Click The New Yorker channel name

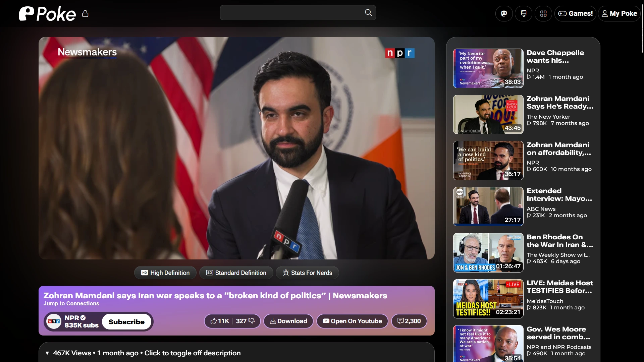pos(548,117)
